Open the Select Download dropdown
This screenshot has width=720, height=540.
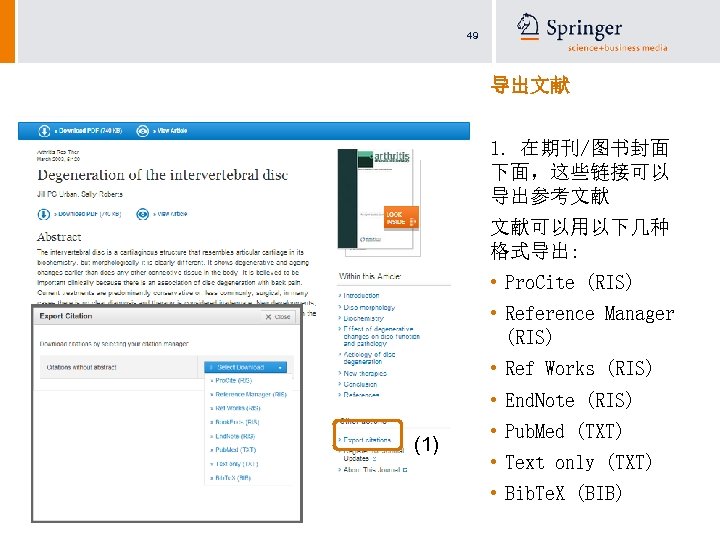[245, 367]
